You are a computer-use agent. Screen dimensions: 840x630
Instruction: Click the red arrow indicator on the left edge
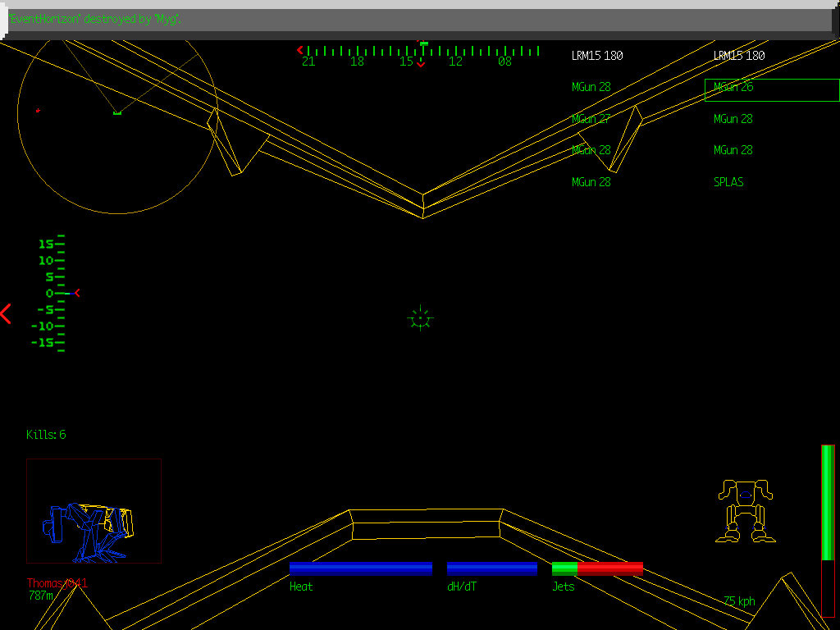pos(7,313)
